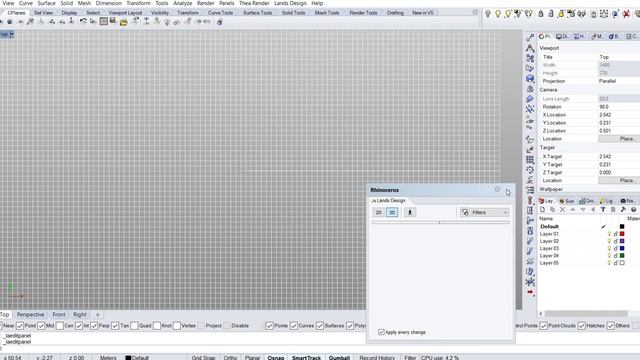Click Layer 01 red color swatch
The width and height of the screenshot is (640, 360).
[x=622, y=234]
